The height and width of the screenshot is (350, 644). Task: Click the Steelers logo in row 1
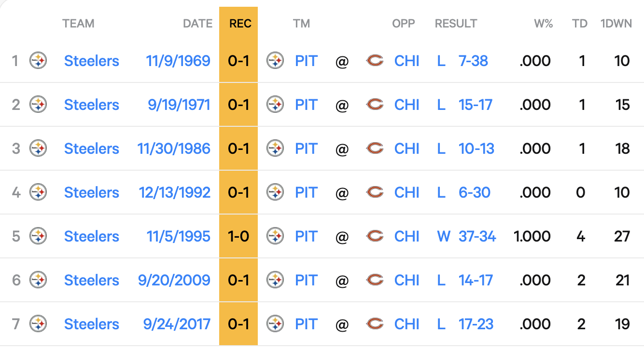point(38,61)
